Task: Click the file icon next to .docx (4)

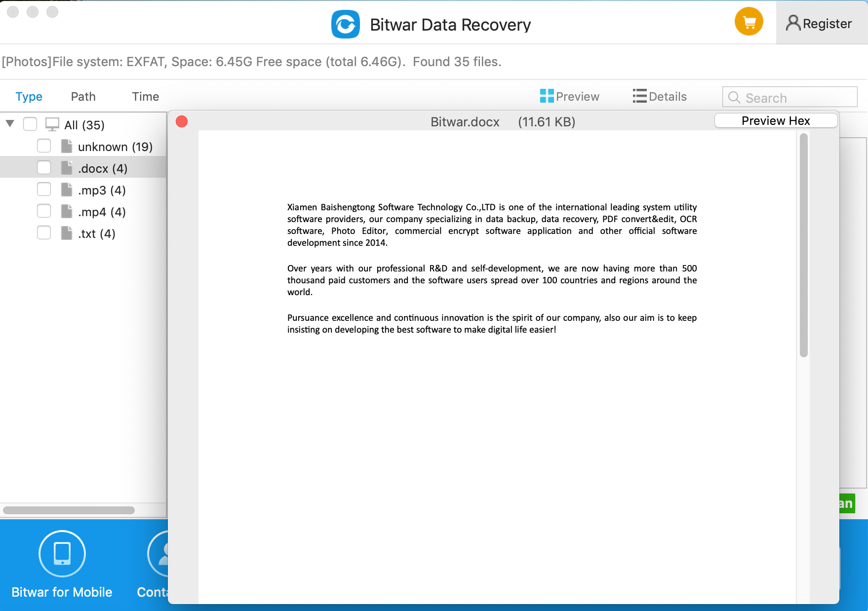Action: (67, 168)
